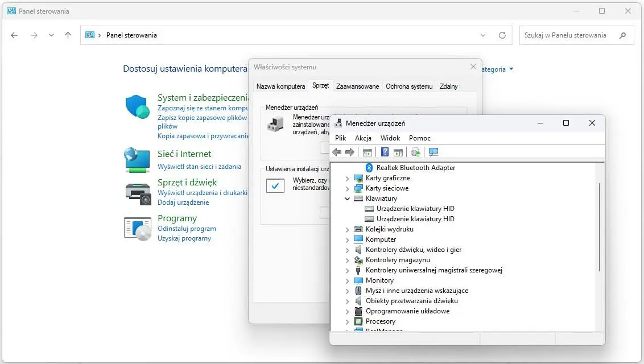Click the update driver toolbar icon
The height and width of the screenshot is (364, 644).
(x=416, y=152)
